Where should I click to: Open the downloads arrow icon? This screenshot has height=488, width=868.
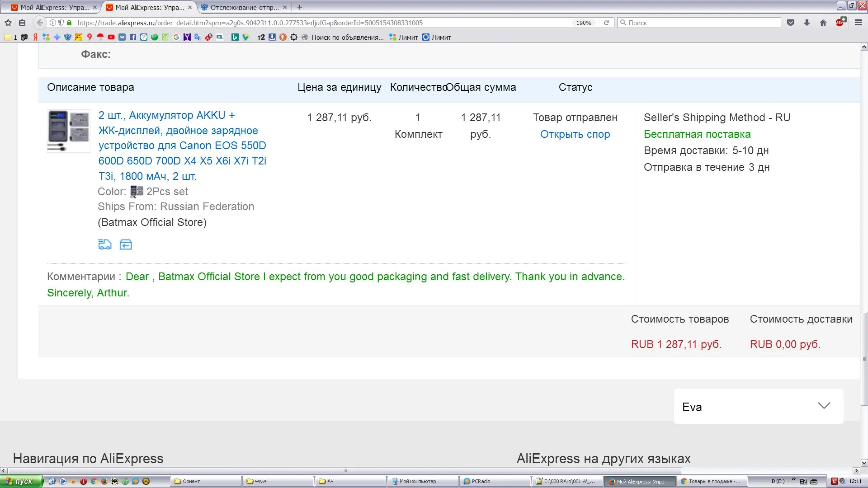coord(807,23)
